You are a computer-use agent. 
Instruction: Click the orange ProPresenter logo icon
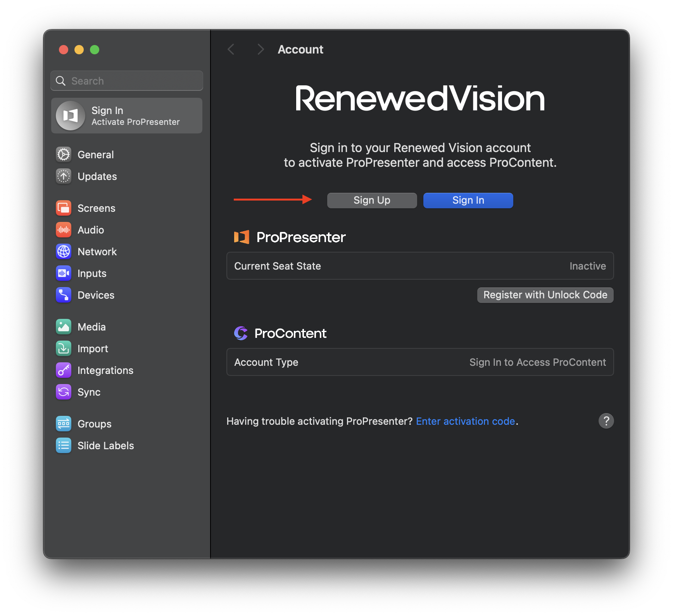242,237
